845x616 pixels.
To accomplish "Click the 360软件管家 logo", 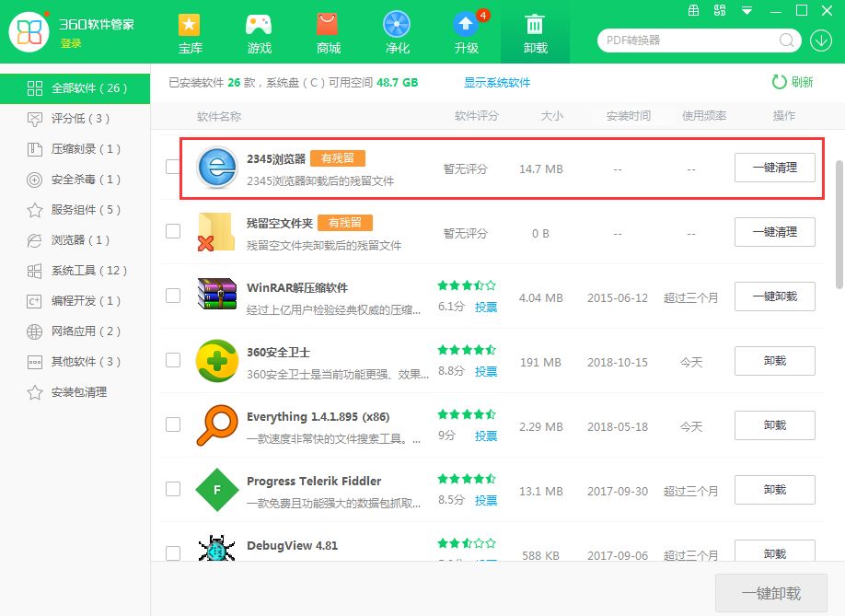I will click(29, 32).
